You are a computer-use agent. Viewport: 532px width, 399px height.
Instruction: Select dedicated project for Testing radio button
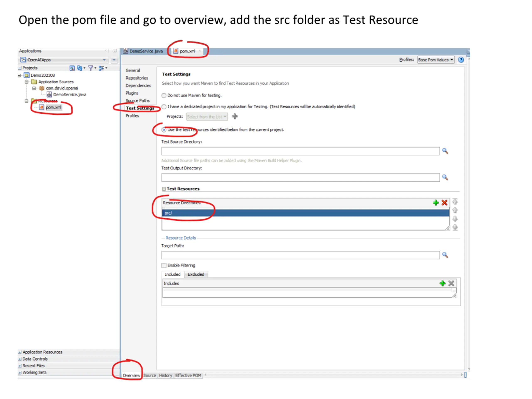164,107
